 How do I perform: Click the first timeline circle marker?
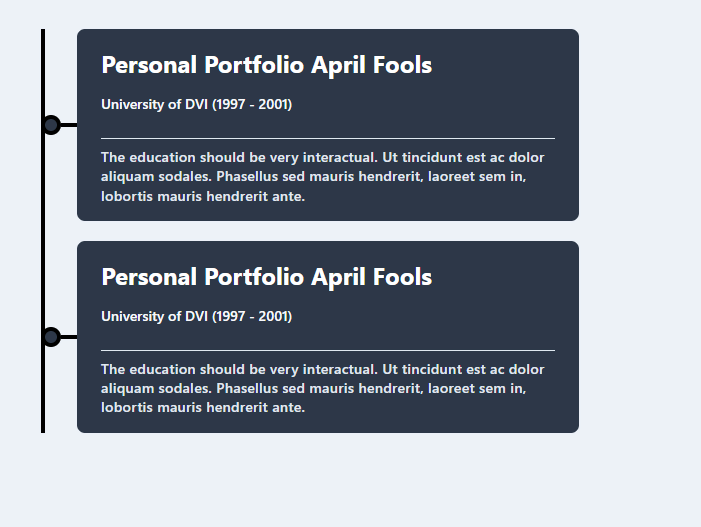51,125
